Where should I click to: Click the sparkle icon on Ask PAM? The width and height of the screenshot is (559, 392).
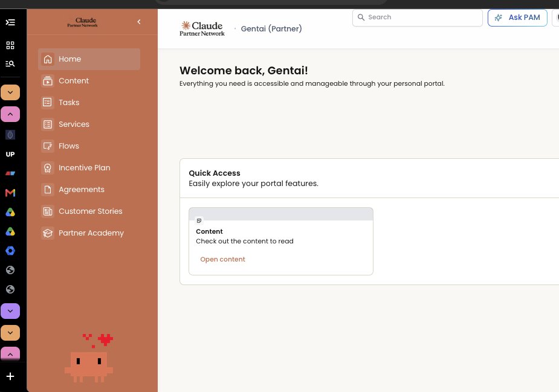(x=499, y=18)
